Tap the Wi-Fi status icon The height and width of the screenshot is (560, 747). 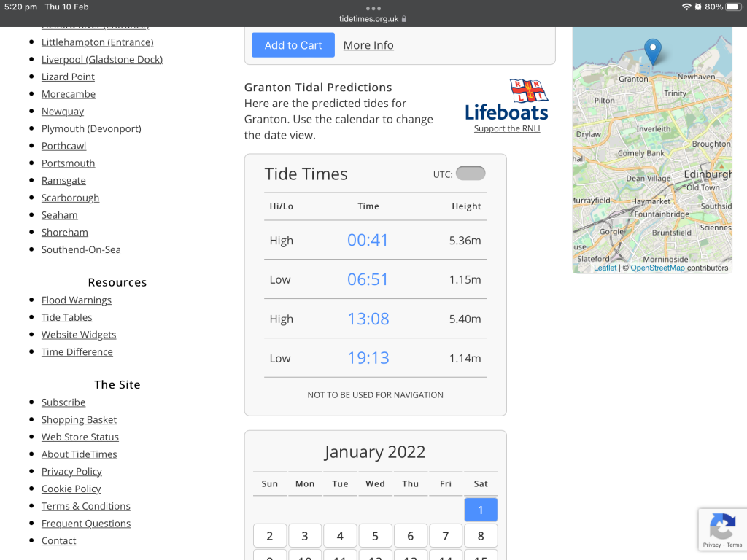[x=686, y=7]
